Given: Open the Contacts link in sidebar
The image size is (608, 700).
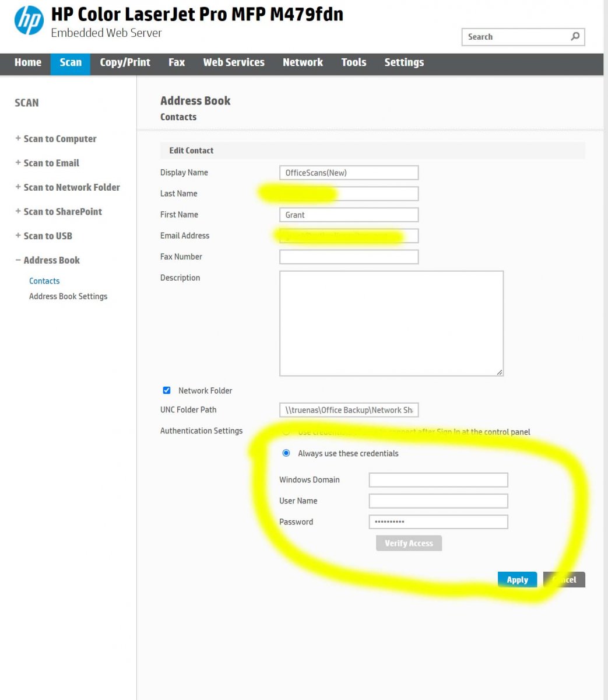Looking at the screenshot, I should point(44,281).
